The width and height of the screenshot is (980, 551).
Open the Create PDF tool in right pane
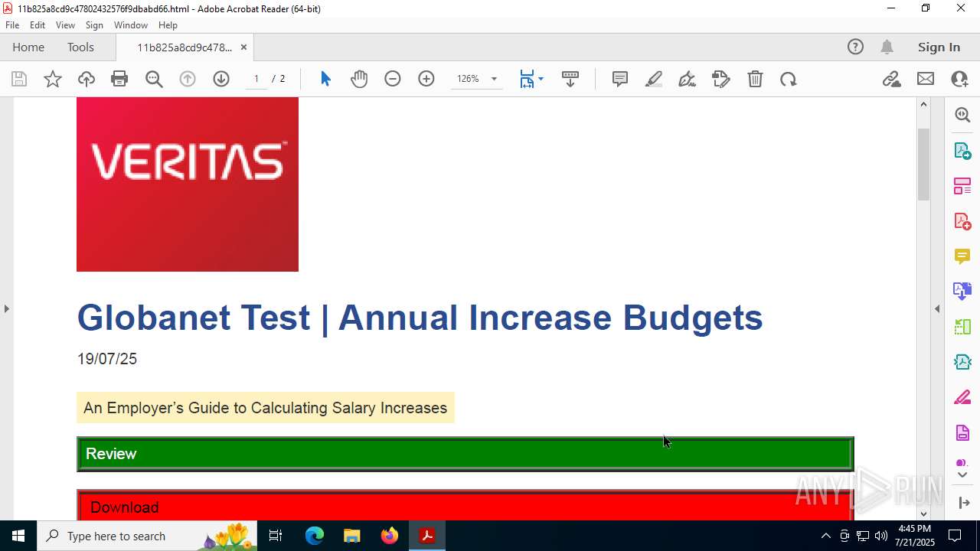click(x=962, y=221)
